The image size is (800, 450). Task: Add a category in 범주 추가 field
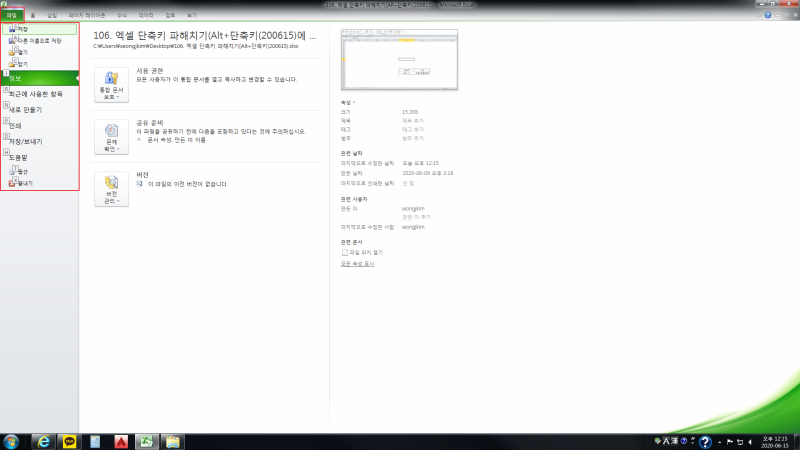[x=413, y=138]
